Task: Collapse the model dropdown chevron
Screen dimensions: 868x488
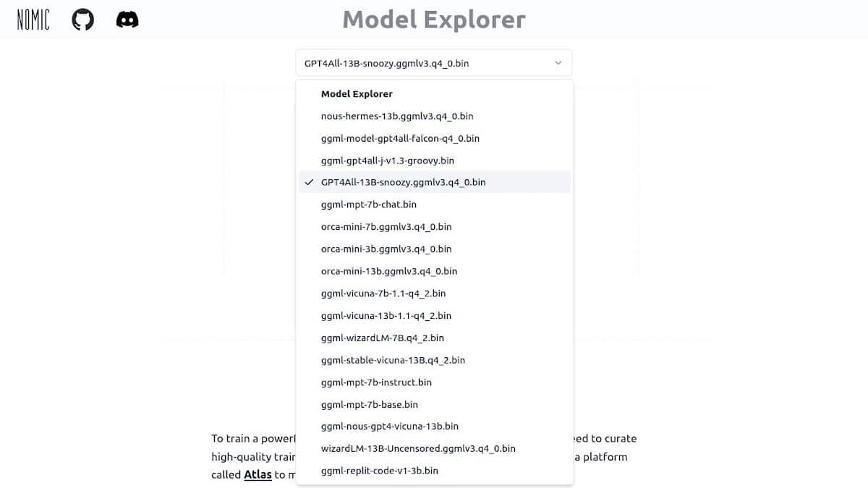Action: tap(558, 63)
